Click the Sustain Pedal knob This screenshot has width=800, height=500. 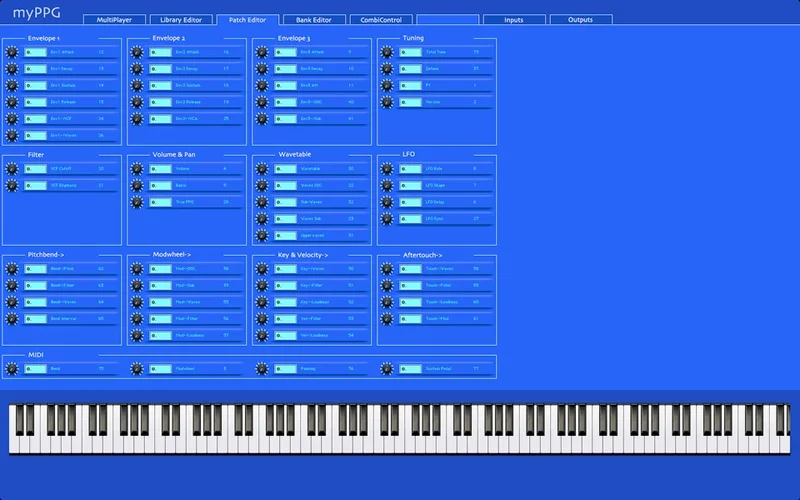click(x=387, y=369)
